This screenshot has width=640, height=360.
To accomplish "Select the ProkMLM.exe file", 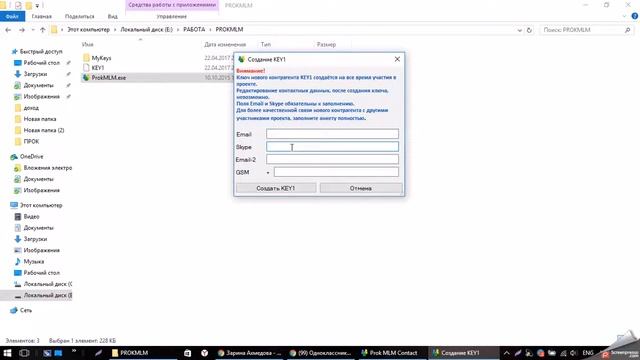I will click(109, 78).
